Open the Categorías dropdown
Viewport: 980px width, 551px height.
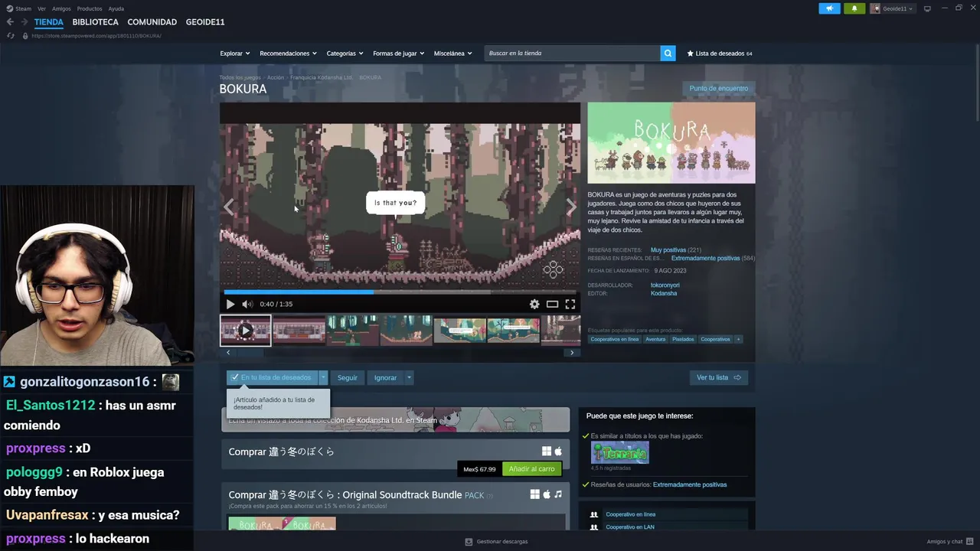[x=345, y=54]
